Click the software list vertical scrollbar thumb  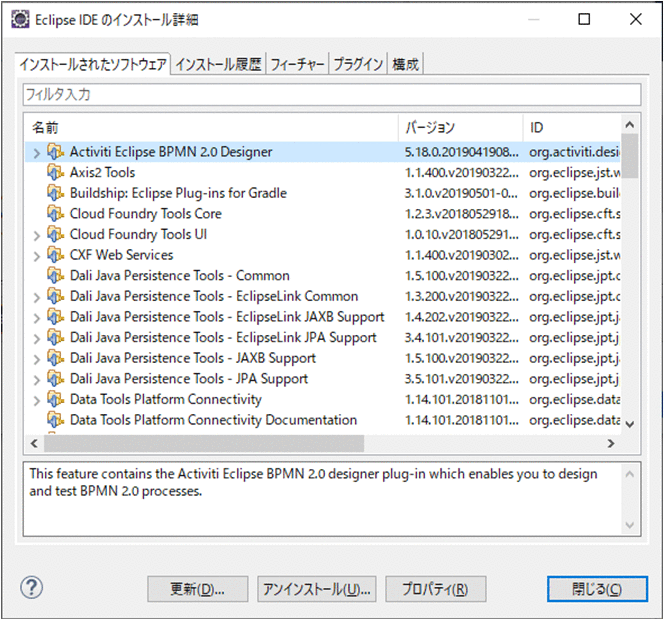point(630,156)
